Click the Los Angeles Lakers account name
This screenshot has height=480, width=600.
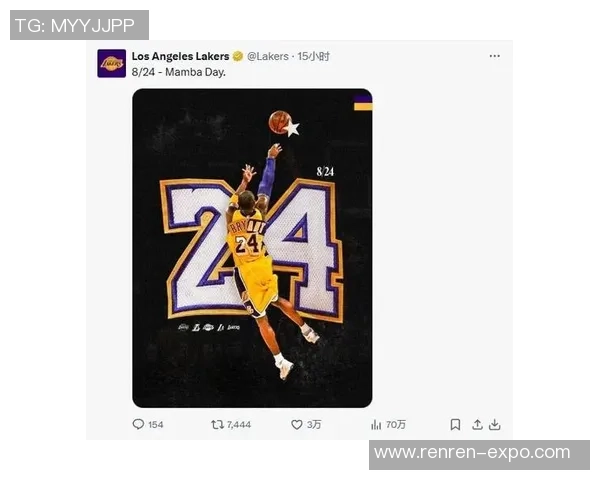(180, 56)
